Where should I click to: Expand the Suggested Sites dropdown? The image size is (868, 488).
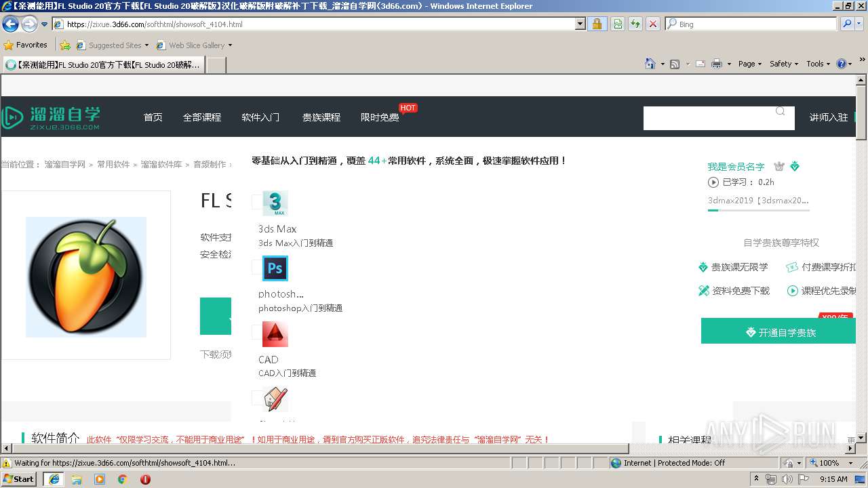146,45
